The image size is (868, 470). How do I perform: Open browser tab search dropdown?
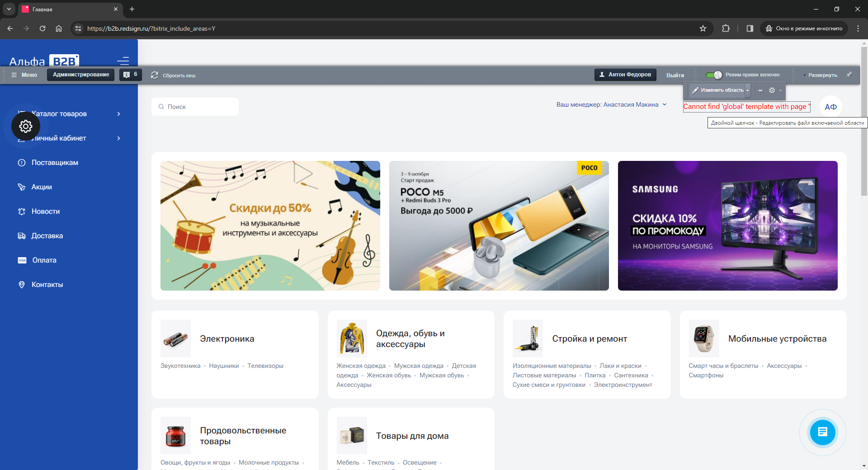click(x=9, y=9)
